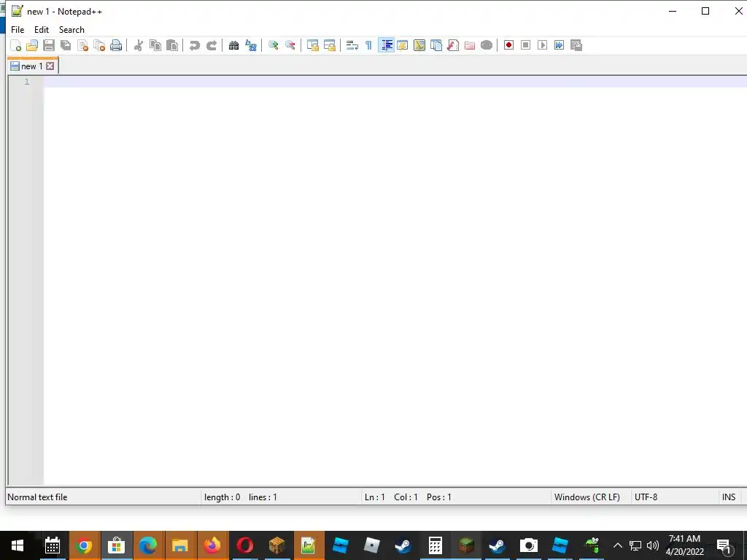
Task: Open the File menu
Action: 18,29
